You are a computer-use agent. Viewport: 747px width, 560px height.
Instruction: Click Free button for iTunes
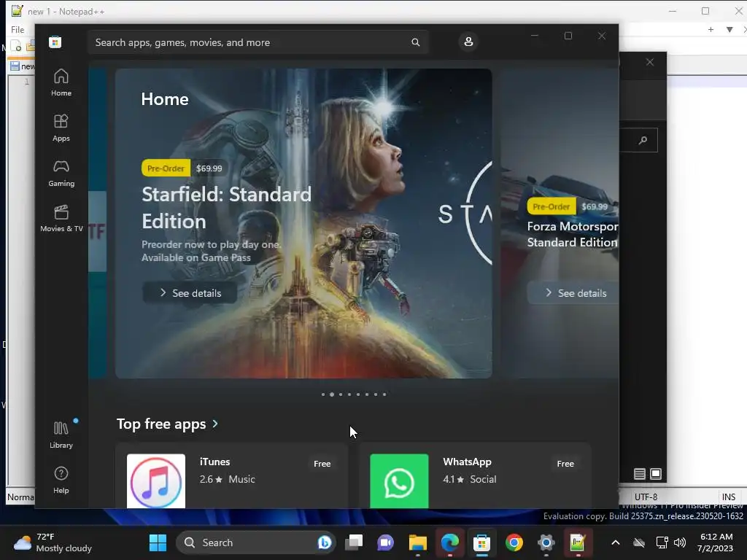coord(322,464)
